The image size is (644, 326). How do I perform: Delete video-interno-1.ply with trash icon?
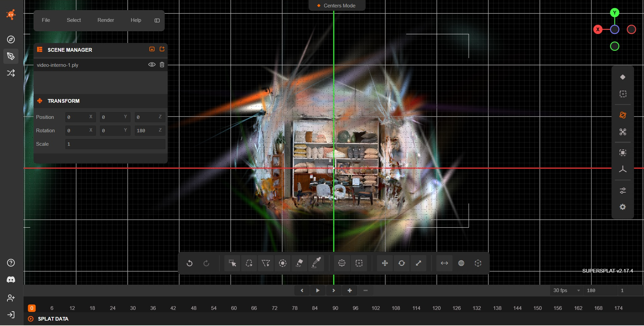[162, 65]
